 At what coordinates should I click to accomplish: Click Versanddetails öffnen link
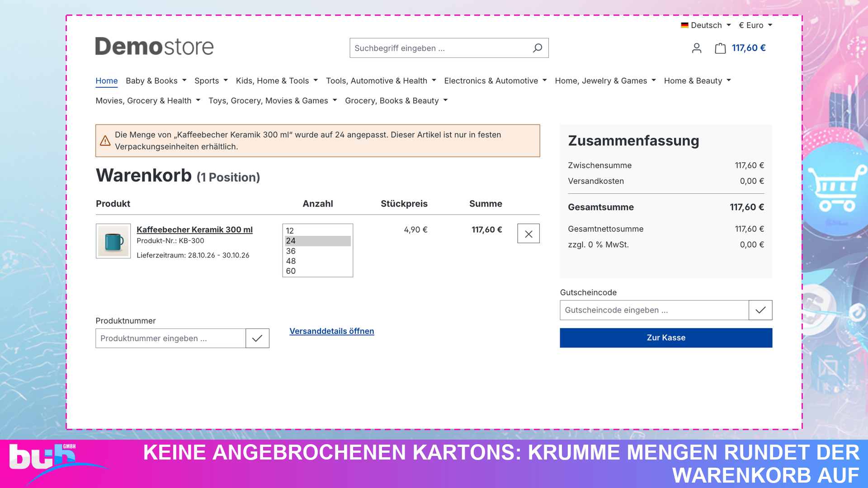click(x=332, y=331)
